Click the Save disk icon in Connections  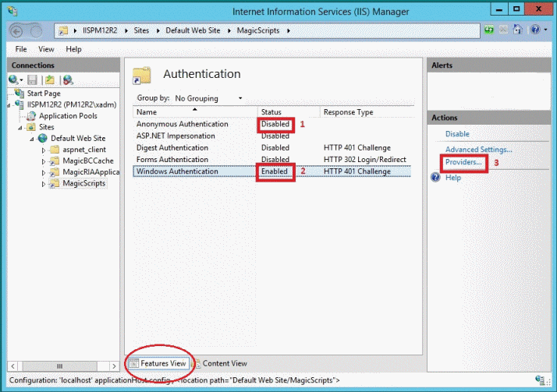[32, 80]
